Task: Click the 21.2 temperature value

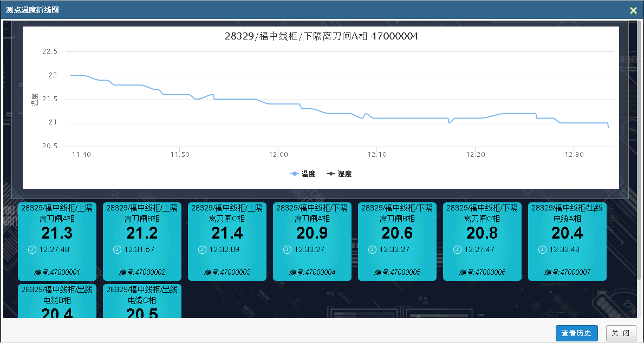Action: pos(142,233)
